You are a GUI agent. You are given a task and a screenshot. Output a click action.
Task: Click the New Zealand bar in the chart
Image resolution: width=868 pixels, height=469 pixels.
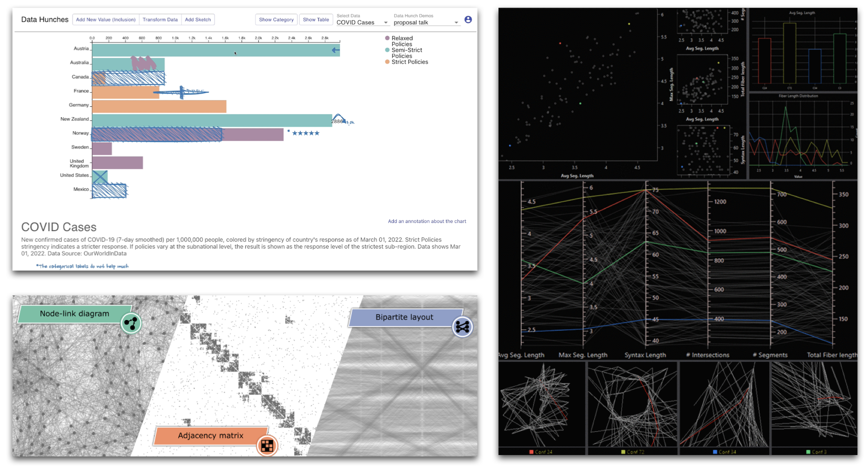(212, 120)
